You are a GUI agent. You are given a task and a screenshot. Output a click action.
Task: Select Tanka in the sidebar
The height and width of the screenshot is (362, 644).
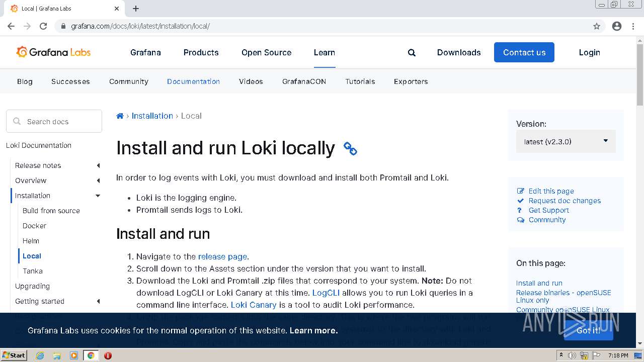pyautogui.click(x=33, y=271)
